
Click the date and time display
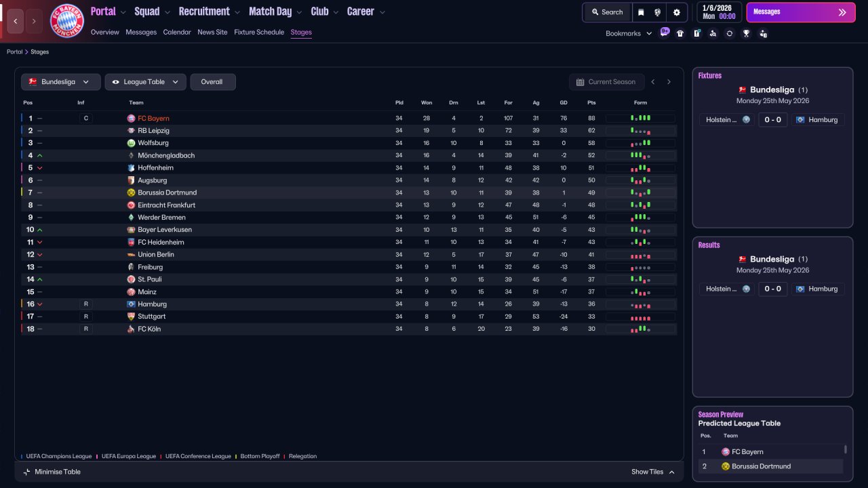(x=719, y=12)
